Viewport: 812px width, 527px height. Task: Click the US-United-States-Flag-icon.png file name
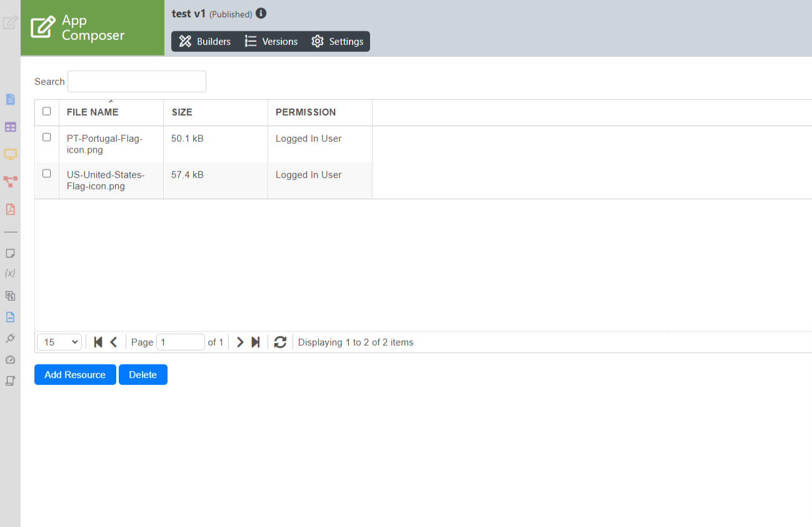[106, 181]
